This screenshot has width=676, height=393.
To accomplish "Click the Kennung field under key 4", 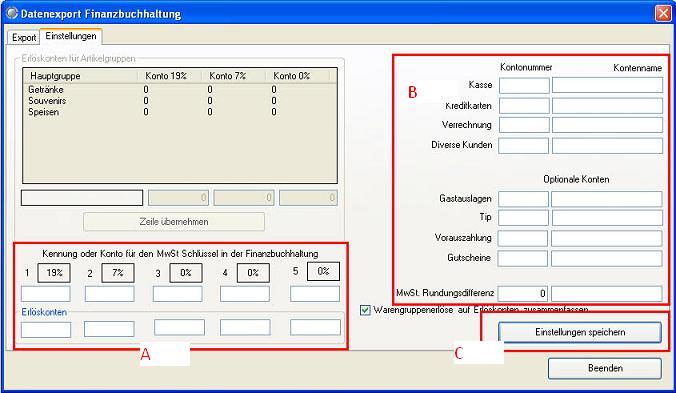I will (245, 294).
